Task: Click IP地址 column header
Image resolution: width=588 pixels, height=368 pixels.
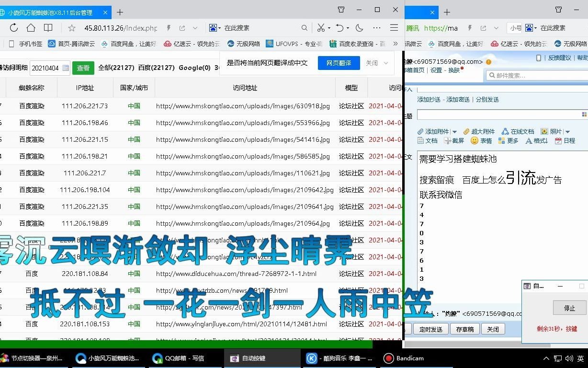Action: click(x=85, y=88)
